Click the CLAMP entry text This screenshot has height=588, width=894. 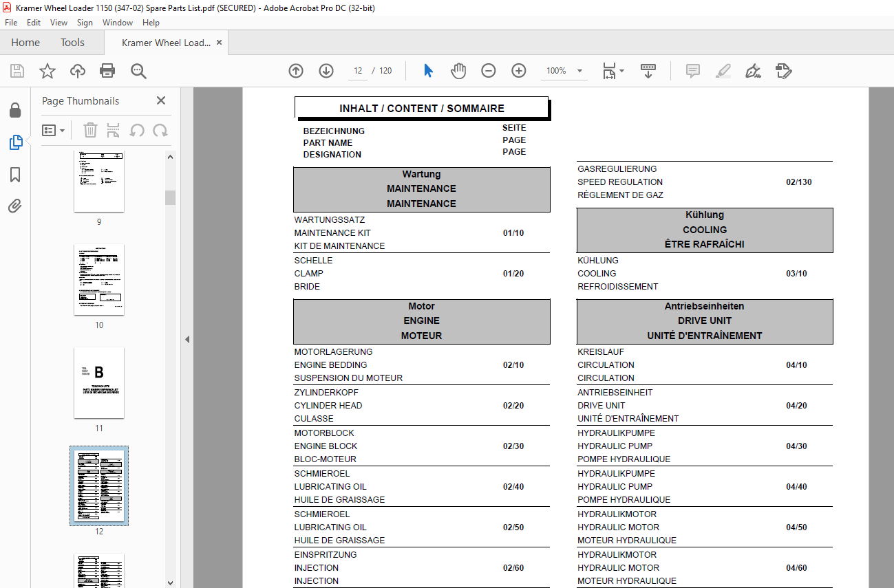[309, 274]
